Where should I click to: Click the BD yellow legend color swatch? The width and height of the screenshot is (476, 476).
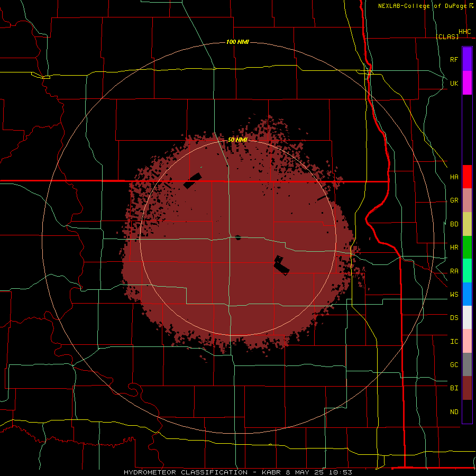(x=467, y=224)
